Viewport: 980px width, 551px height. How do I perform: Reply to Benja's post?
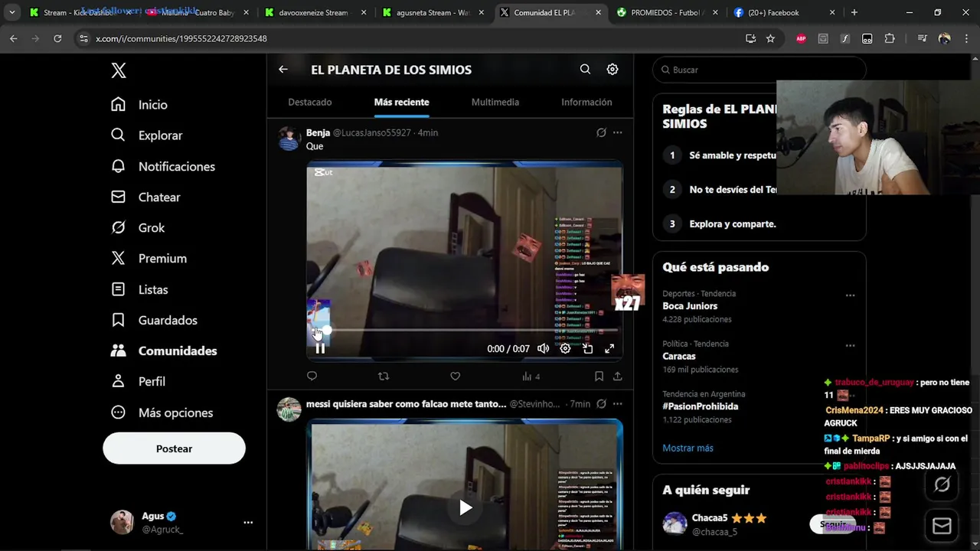tap(312, 376)
